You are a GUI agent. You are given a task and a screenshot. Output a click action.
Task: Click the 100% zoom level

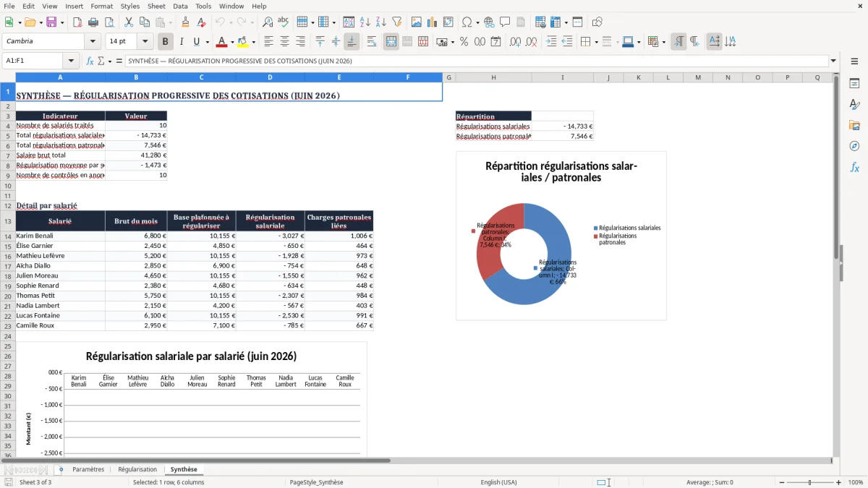click(x=855, y=482)
